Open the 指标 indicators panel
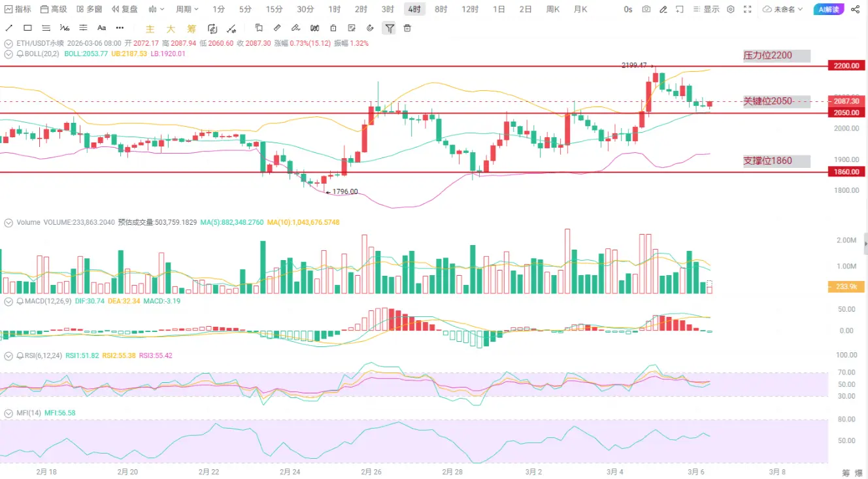 [18, 9]
